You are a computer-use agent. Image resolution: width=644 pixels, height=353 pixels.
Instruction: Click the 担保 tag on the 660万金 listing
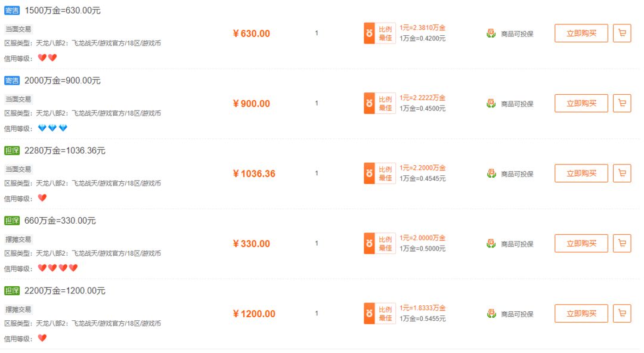[x=12, y=221]
